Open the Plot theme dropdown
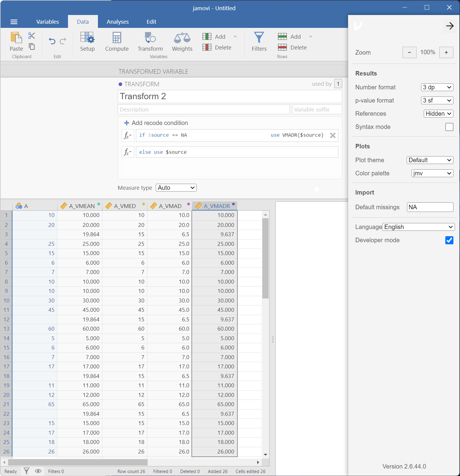Screen dimensions: 460x476 [x=430, y=160]
